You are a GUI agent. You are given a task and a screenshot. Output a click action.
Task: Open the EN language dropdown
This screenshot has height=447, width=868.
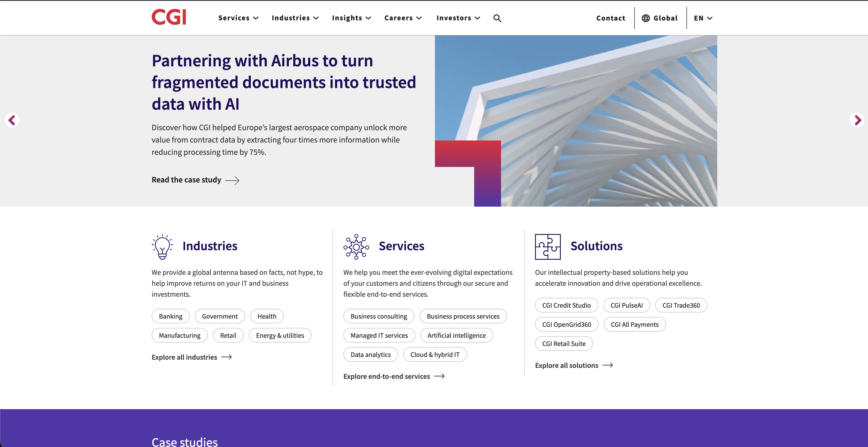pos(703,18)
